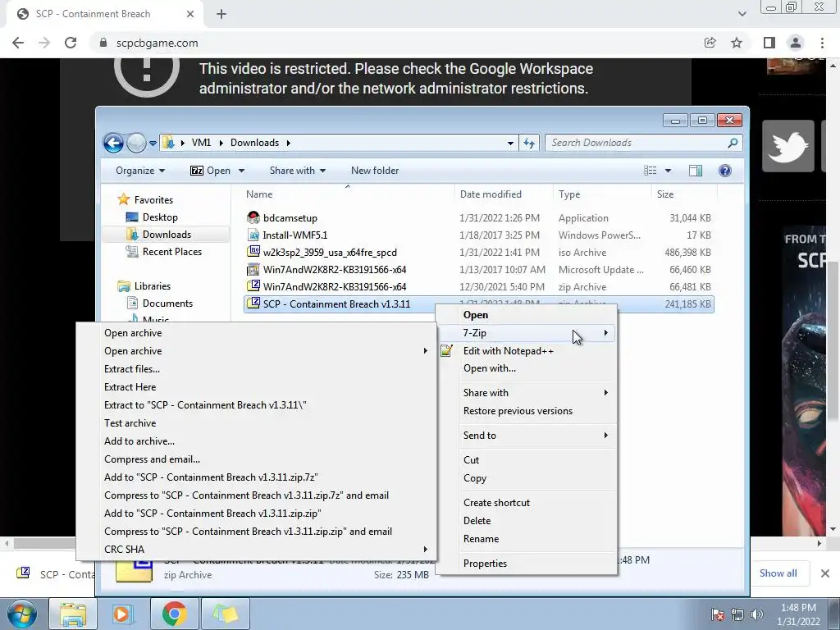Screen dimensions: 840x630
Task: Select Libraries in the navigation pane
Action: coord(144,286)
